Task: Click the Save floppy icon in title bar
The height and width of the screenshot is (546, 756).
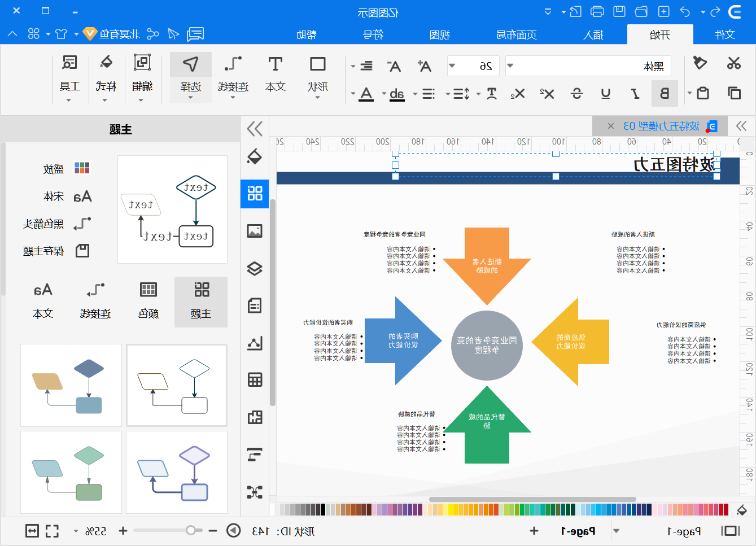Action: (619, 11)
